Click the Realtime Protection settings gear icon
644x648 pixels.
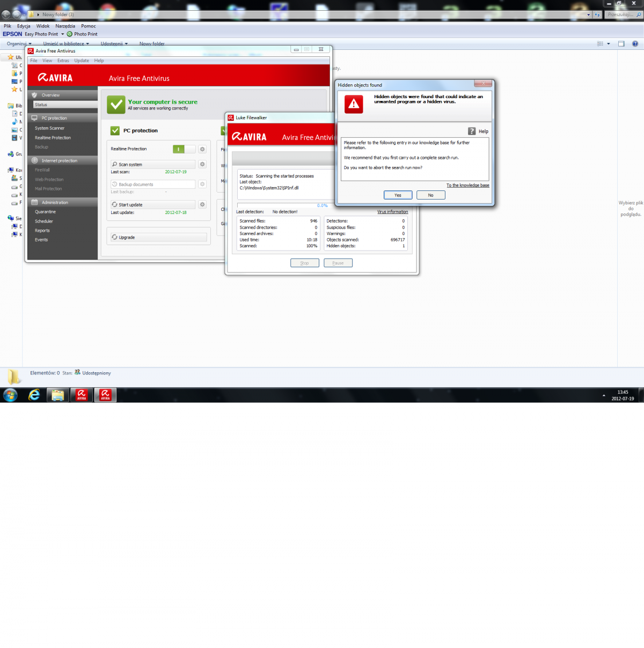[x=202, y=149]
